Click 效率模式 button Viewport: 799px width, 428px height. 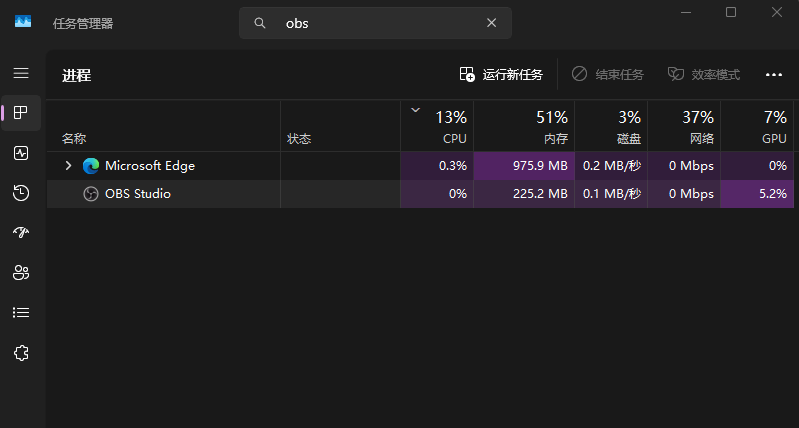point(704,75)
